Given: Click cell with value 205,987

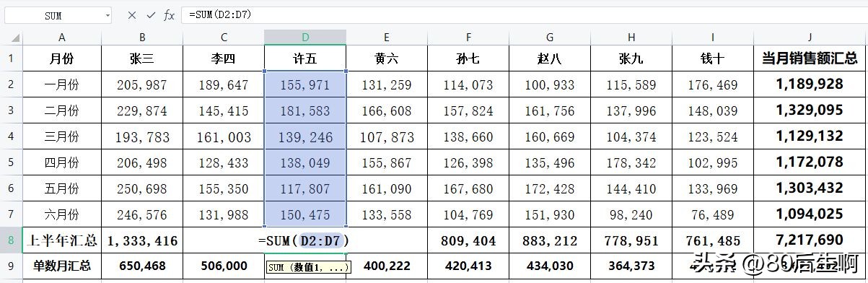Looking at the screenshot, I should tap(142, 84).
